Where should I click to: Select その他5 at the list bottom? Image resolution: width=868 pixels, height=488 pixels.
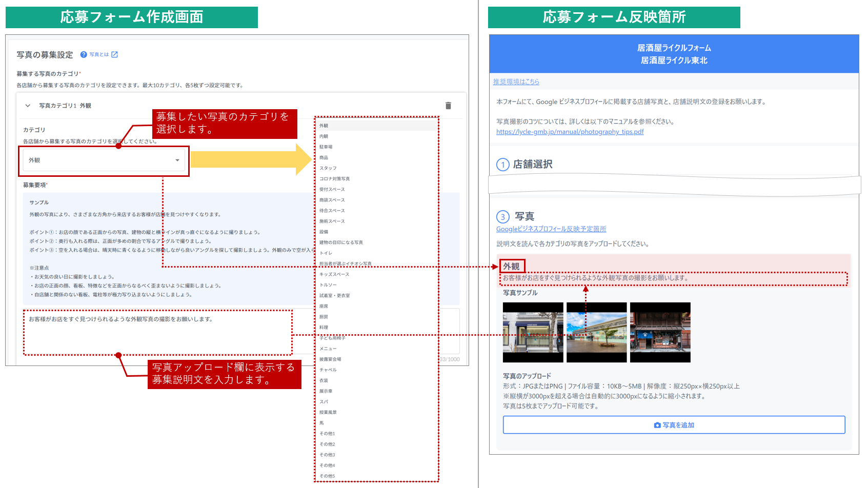pyautogui.click(x=327, y=476)
